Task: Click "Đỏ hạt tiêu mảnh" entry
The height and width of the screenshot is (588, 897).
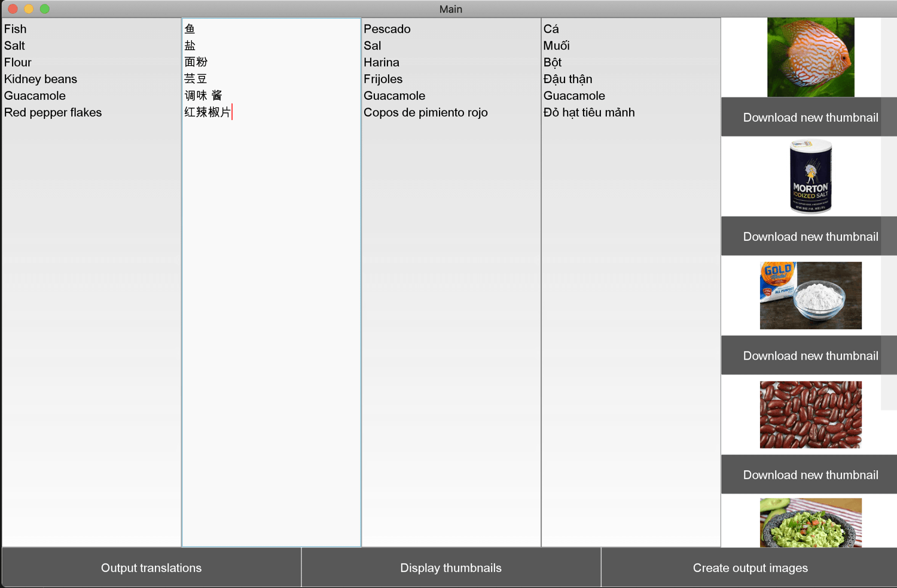Action: [x=589, y=112]
